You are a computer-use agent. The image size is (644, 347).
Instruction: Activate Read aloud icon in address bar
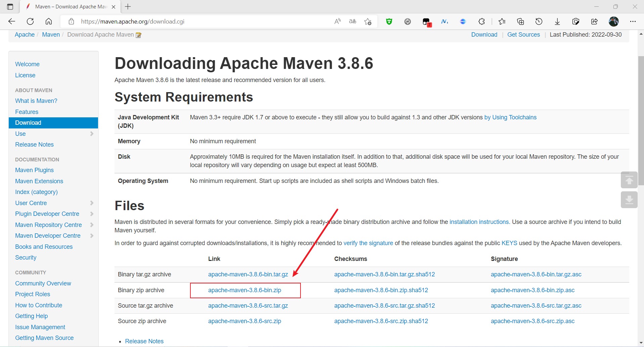click(x=337, y=21)
